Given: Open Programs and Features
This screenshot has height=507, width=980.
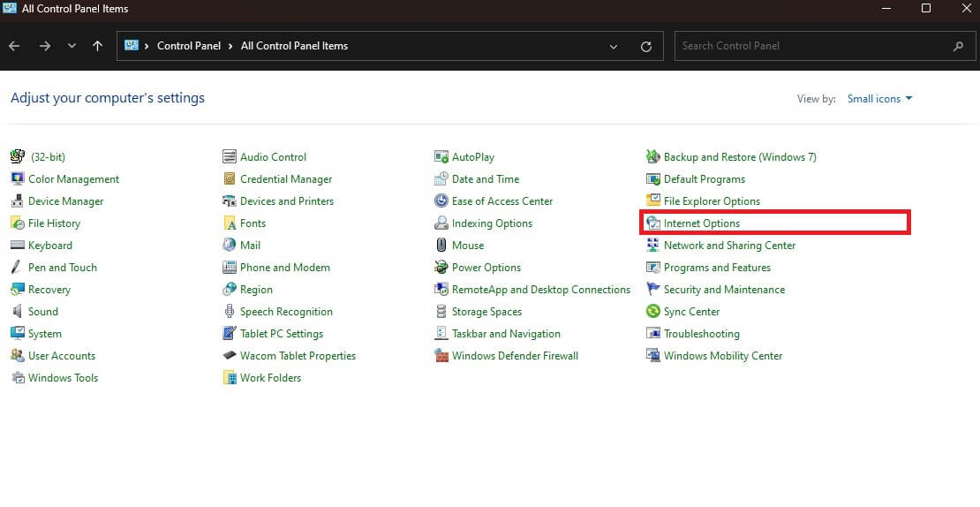Looking at the screenshot, I should (717, 268).
